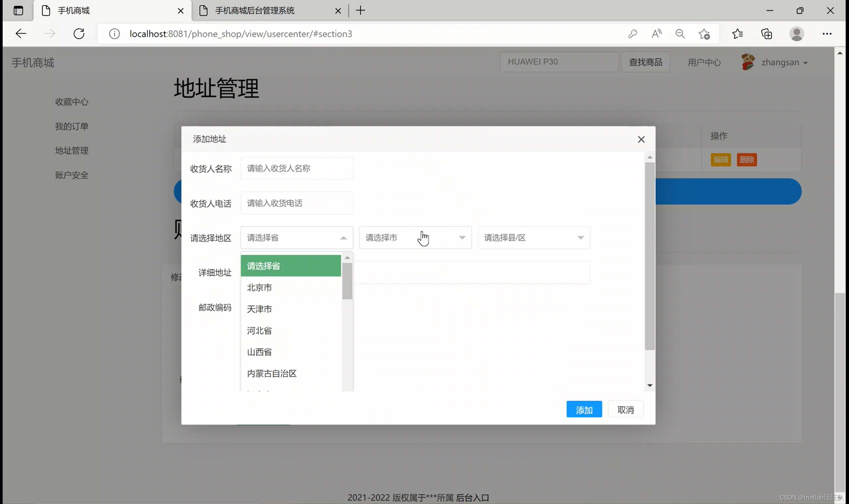
Task: Click the back navigation arrow
Action: tap(21, 33)
